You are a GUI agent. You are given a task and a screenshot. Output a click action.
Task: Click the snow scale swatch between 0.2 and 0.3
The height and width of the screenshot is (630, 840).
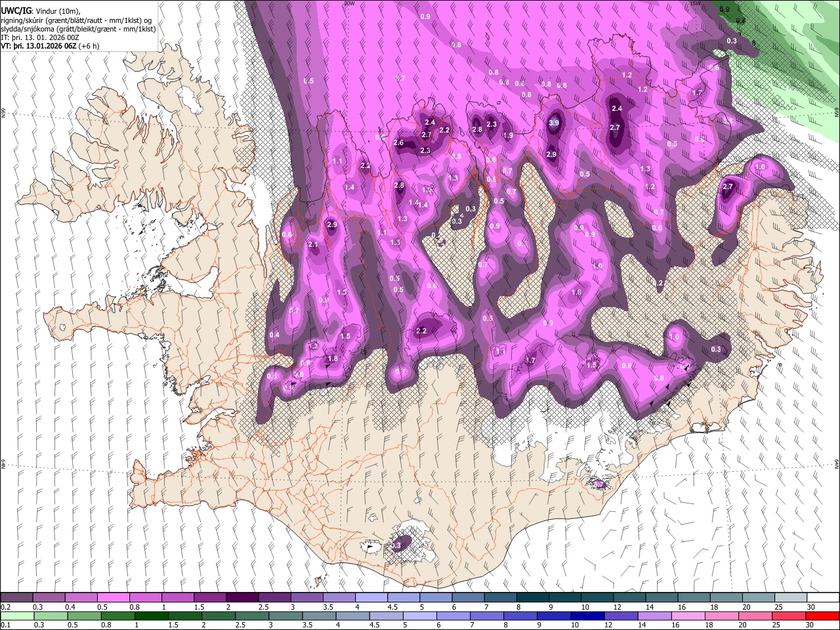(x=17, y=597)
